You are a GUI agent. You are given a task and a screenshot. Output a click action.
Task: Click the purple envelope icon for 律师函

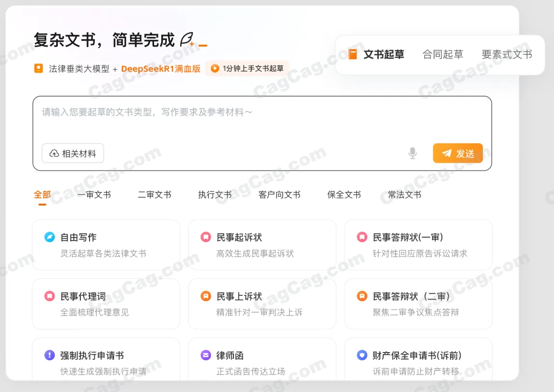tap(206, 355)
